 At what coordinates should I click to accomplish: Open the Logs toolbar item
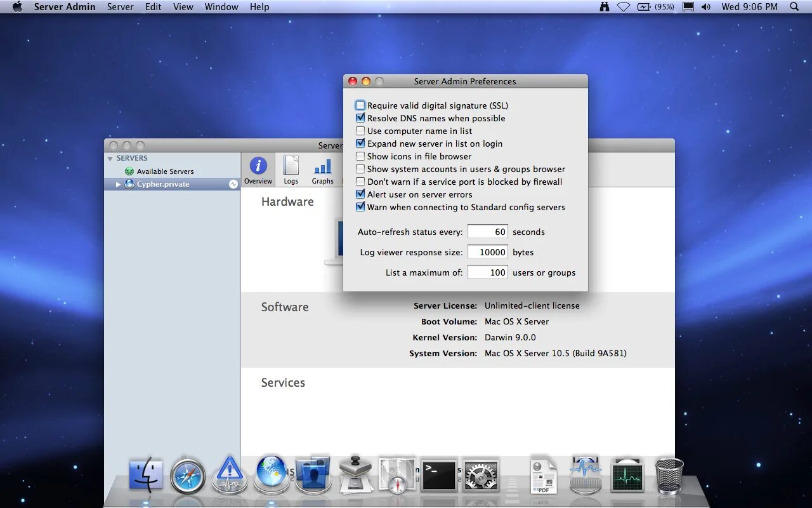291,170
